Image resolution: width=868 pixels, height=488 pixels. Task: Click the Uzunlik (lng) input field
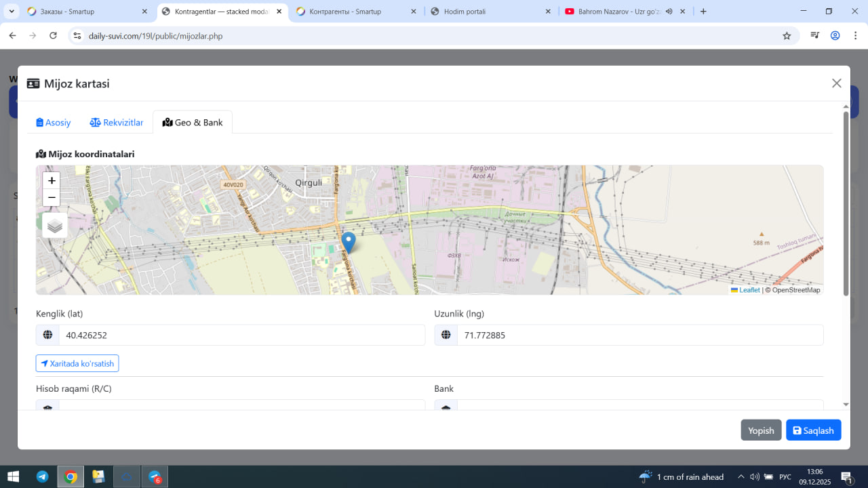(x=639, y=335)
